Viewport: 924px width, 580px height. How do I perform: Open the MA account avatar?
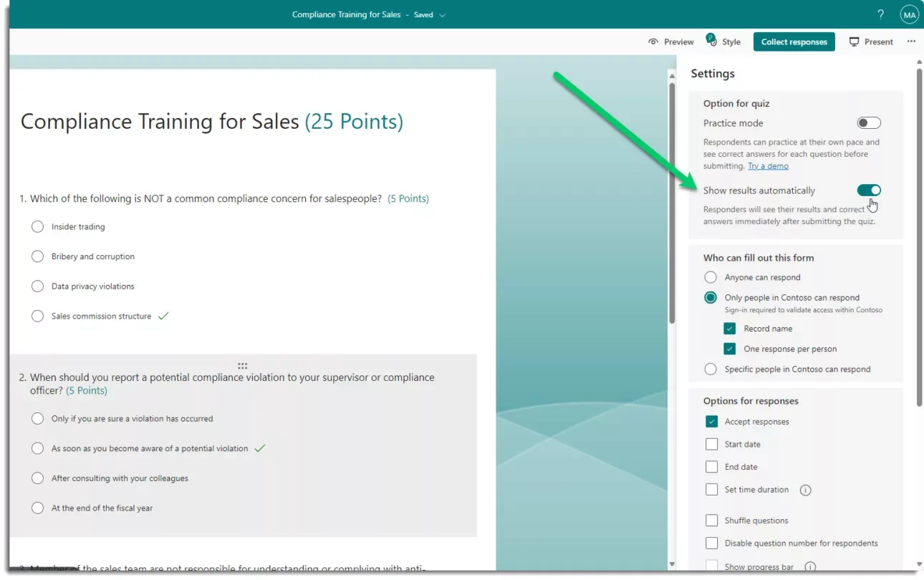coord(909,14)
